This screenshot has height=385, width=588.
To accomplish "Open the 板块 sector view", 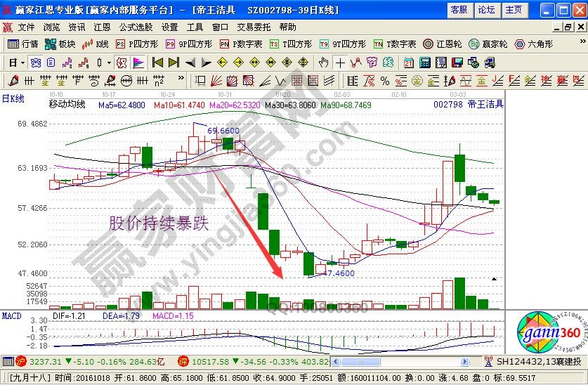I will [60, 44].
